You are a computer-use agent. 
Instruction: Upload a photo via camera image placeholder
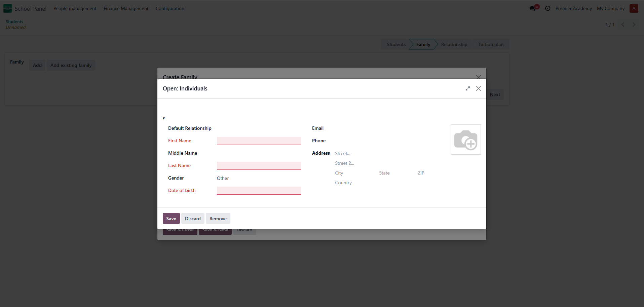(x=465, y=140)
